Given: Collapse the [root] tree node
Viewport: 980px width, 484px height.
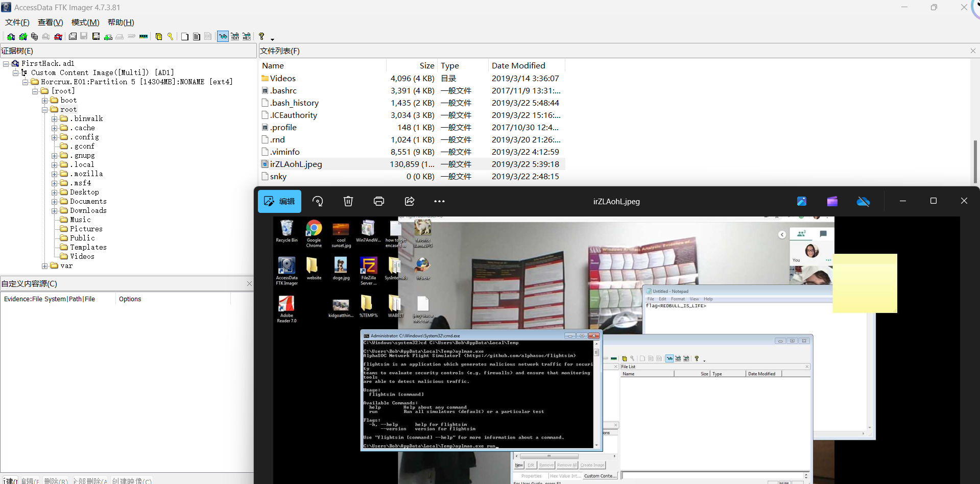Looking at the screenshot, I should point(35,91).
